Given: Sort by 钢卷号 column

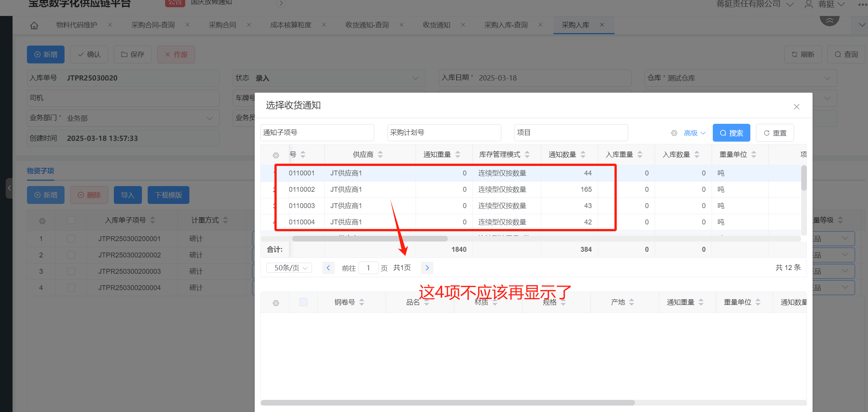Looking at the screenshot, I should coord(362,302).
